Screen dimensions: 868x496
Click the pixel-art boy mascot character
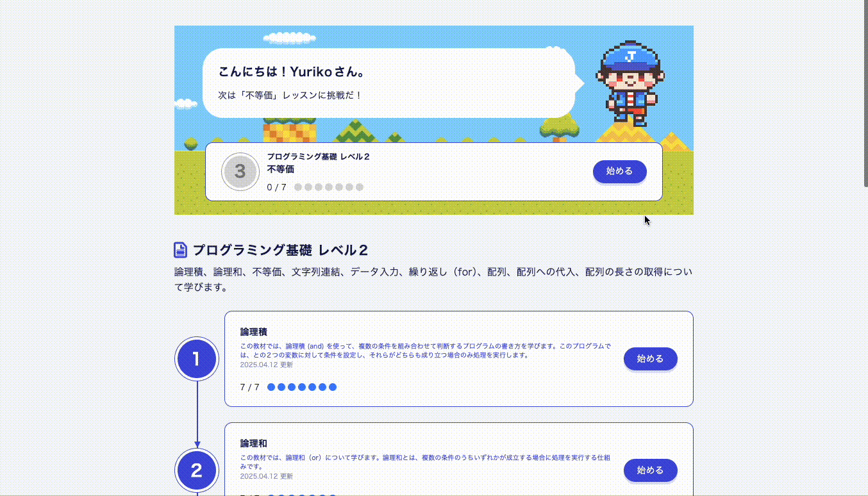point(630,83)
